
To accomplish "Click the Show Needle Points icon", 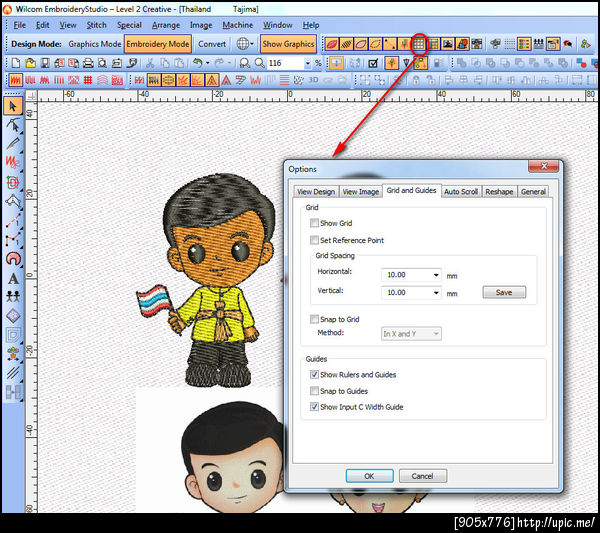I will [390, 44].
